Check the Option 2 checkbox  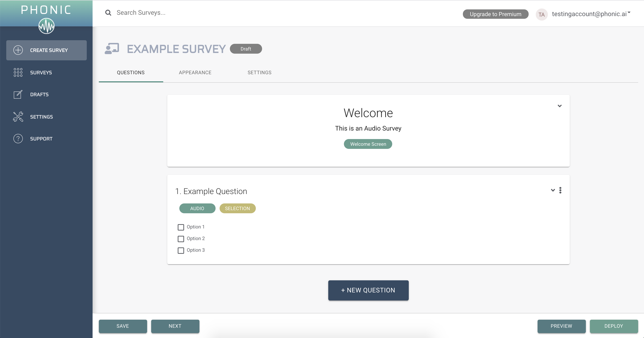tap(181, 239)
